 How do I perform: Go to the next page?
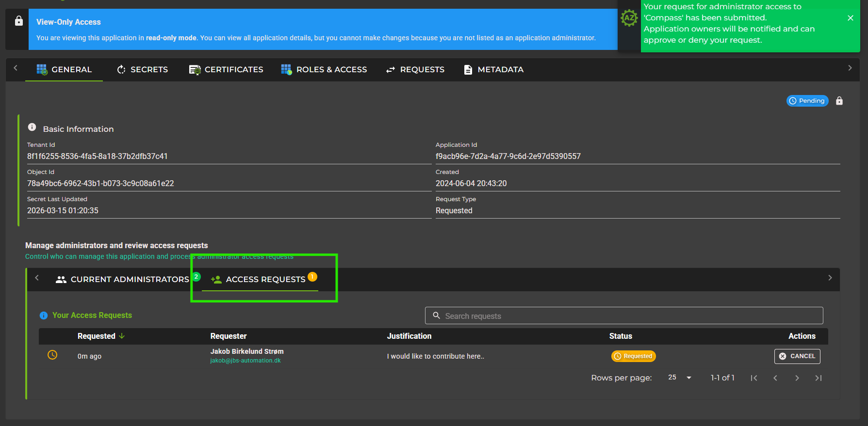pyautogui.click(x=797, y=378)
